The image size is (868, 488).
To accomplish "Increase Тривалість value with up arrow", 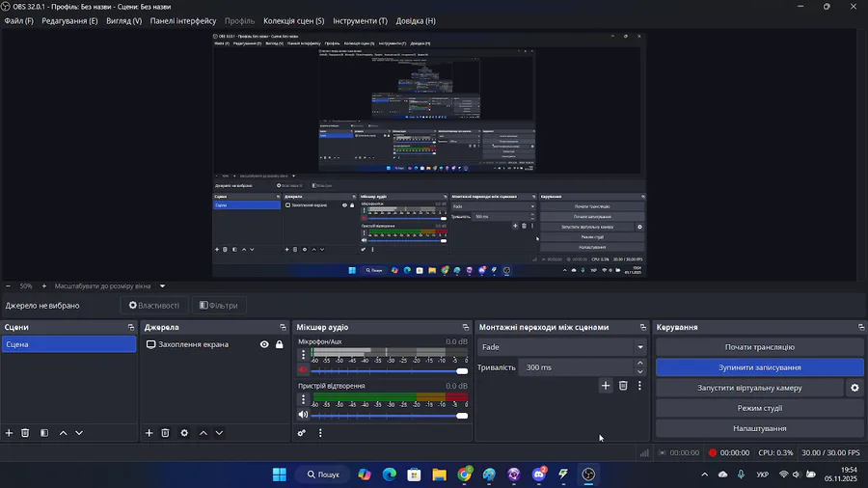I will coord(640,363).
